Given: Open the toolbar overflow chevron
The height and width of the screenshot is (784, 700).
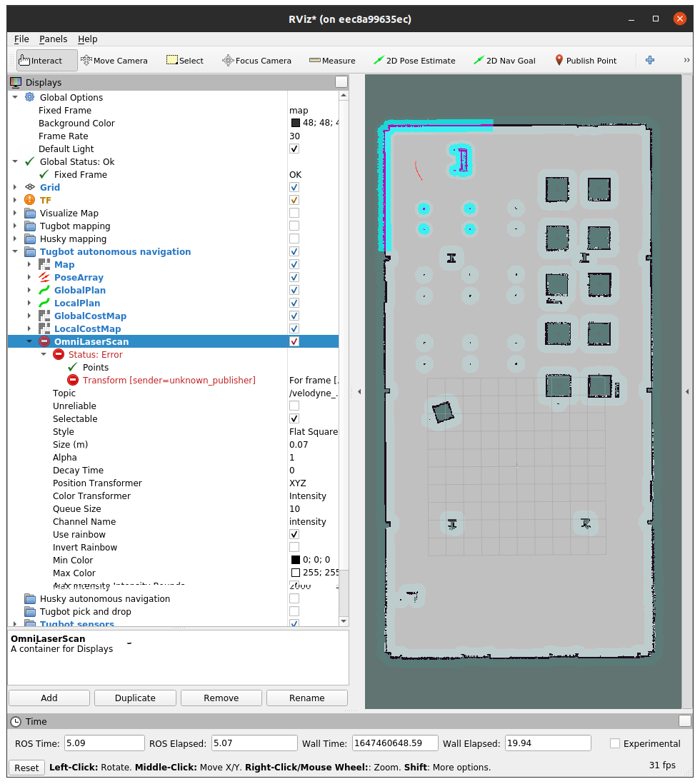Looking at the screenshot, I should click(x=686, y=60).
